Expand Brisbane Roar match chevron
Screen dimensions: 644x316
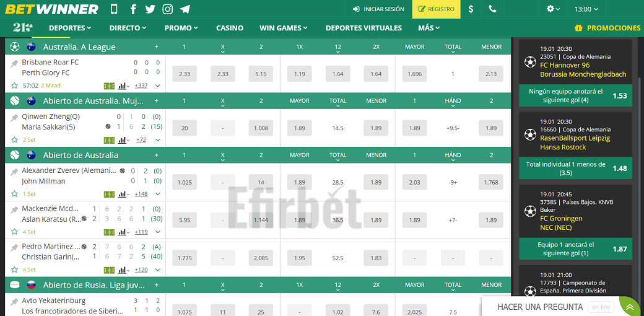click(158, 86)
